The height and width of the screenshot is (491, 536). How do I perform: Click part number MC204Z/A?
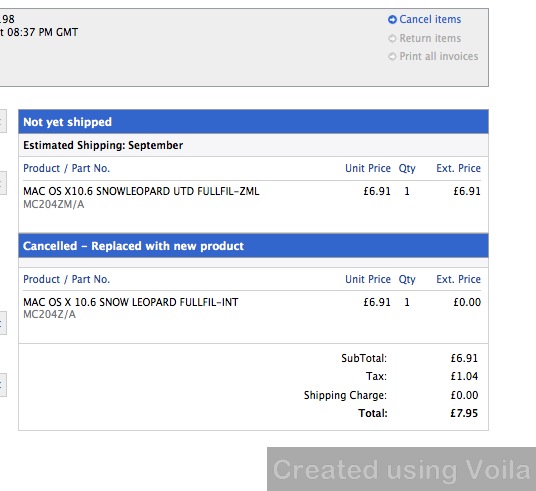50,315
